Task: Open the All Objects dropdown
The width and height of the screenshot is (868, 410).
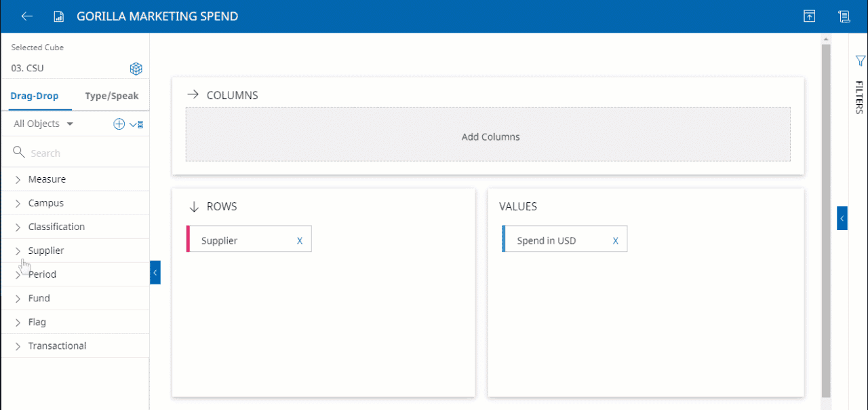Action: tap(43, 124)
